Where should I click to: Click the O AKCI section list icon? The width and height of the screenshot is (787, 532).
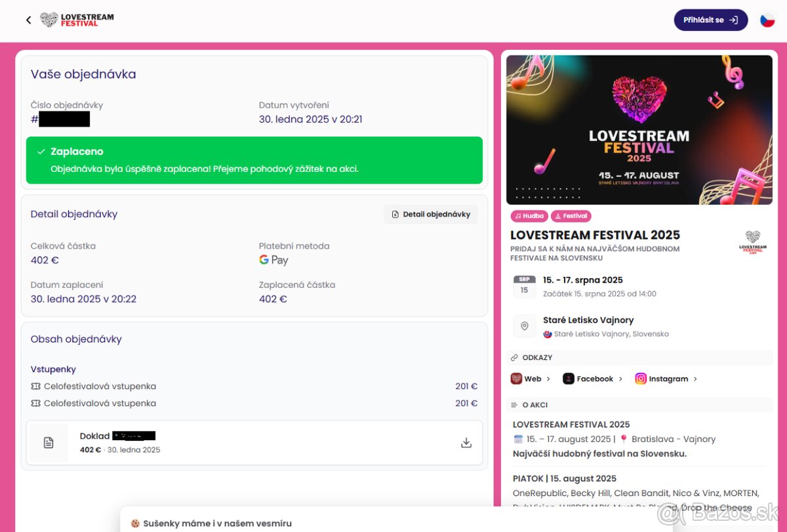514,405
